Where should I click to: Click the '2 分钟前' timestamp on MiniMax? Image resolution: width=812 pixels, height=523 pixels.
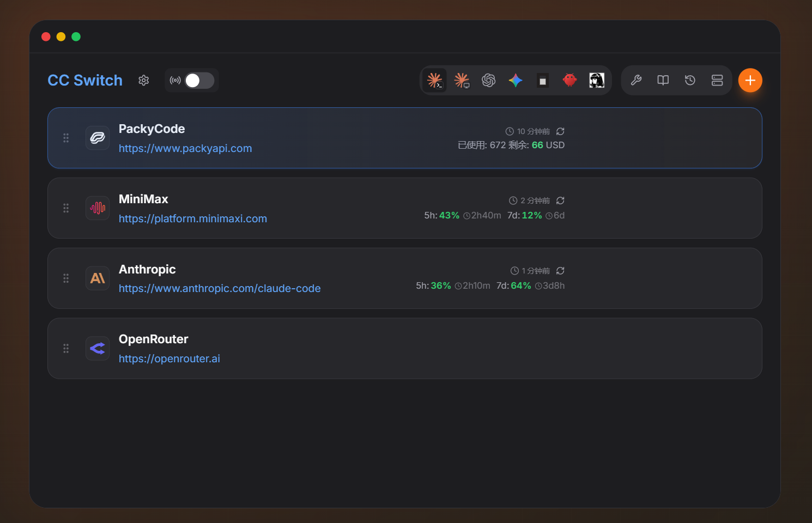tap(535, 200)
